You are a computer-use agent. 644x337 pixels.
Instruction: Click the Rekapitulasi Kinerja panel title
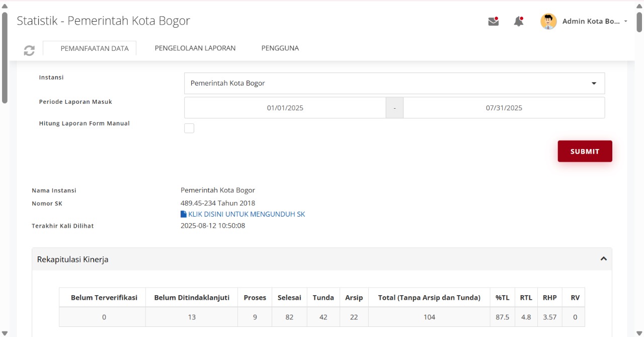coord(72,259)
